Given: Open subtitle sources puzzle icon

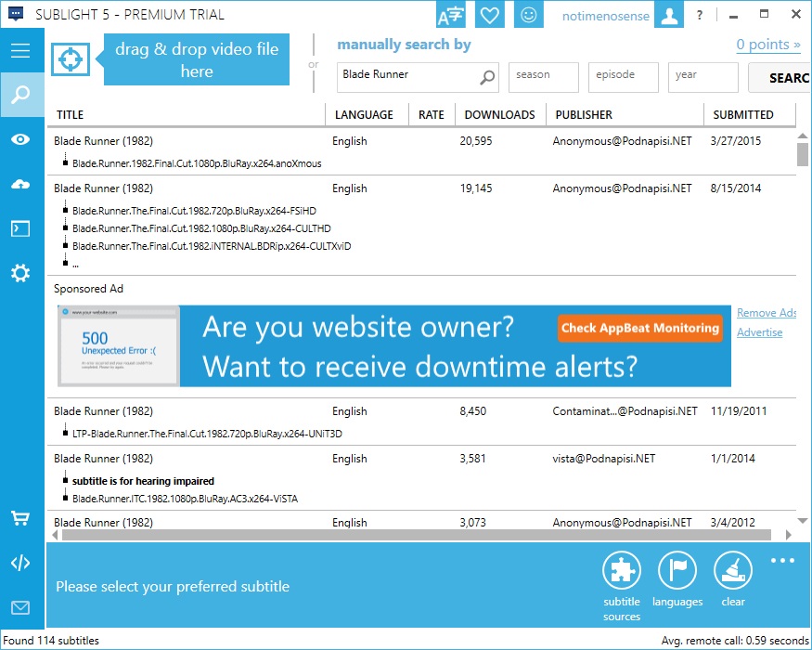Looking at the screenshot, I should tap(622, 570).
